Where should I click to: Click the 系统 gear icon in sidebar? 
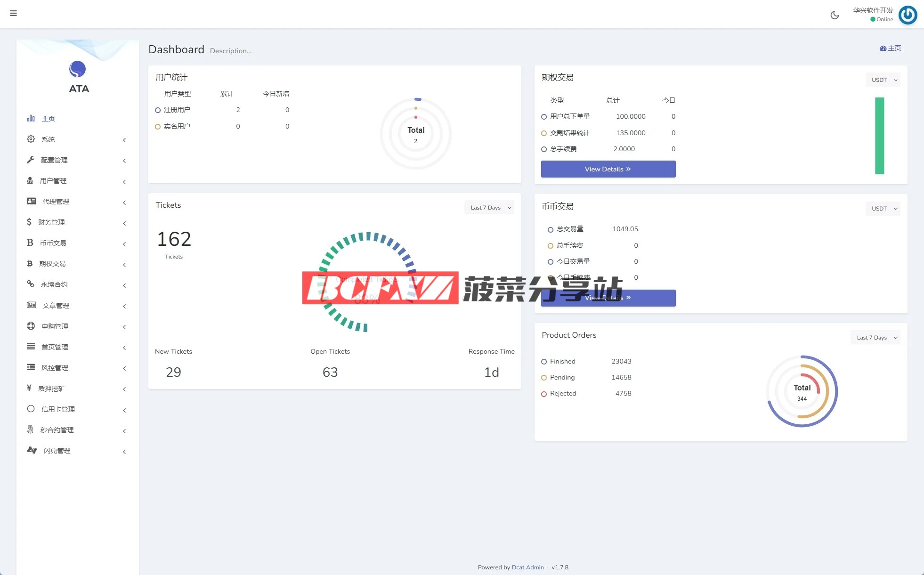(x=31, y=139)
